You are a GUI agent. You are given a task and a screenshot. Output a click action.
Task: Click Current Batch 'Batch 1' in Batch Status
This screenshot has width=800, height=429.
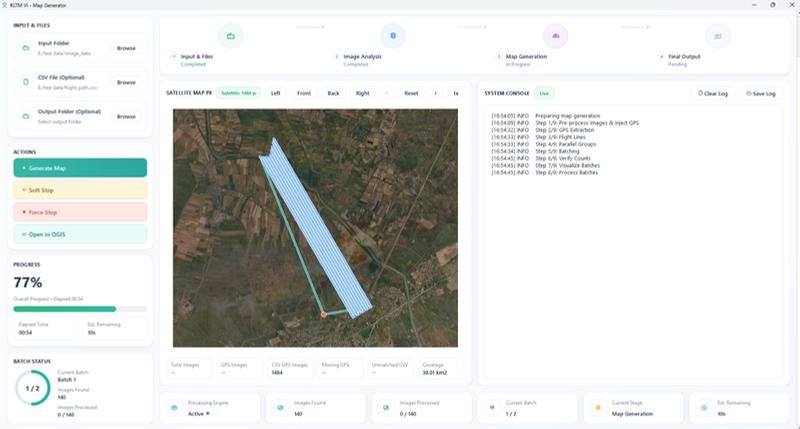coord(67,380)
